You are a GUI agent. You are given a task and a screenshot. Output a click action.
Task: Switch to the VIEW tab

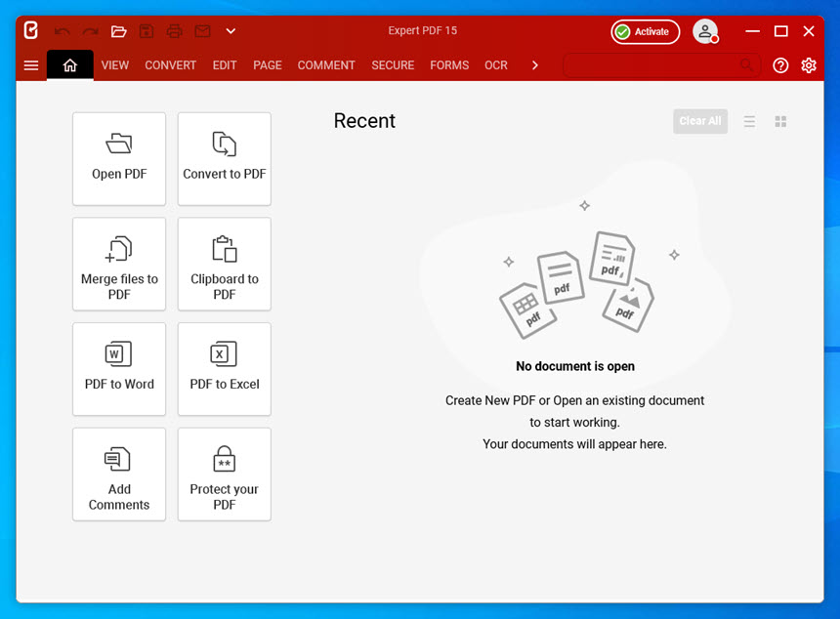(x=115, y=65)
